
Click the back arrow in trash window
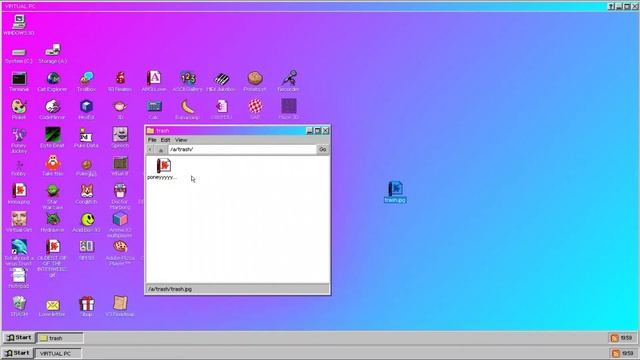pyautogui.click(x=150, y=150)
